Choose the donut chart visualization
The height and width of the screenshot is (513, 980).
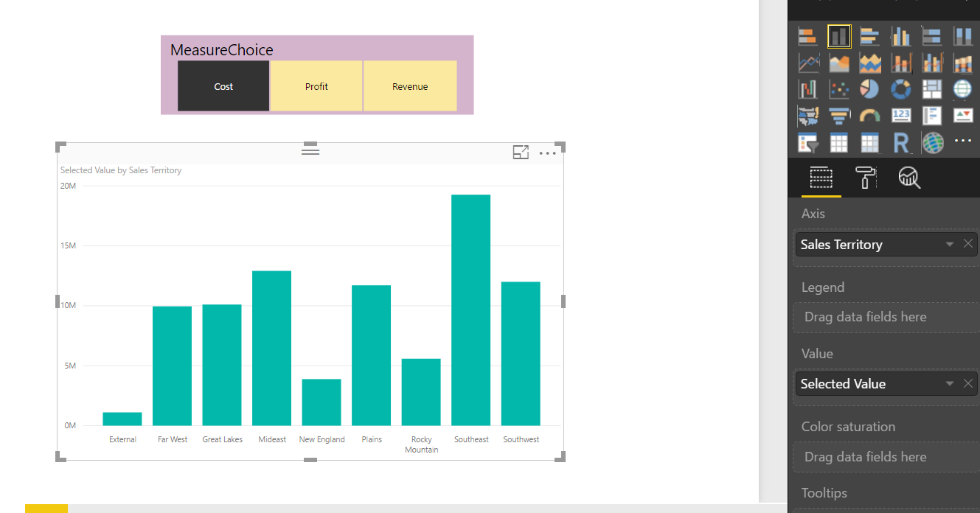pos(901,89)
